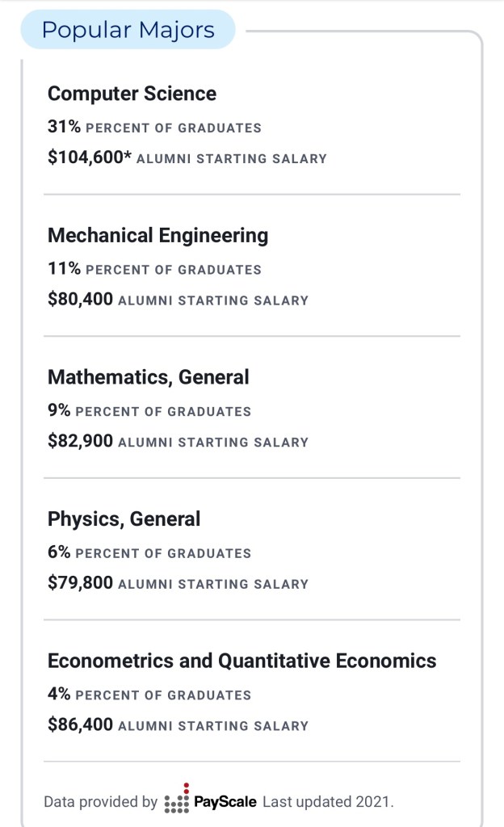Screen dimensions: 504x827
Task: Open Econometrics and Quantitative Economics entry
Action: 241,661
